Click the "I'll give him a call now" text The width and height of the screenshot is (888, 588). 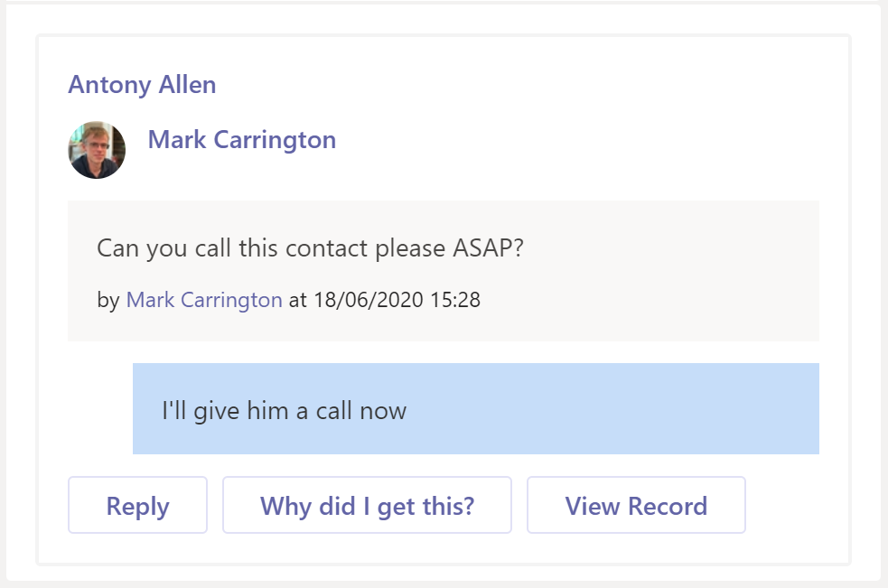click(x=284, y=412)
